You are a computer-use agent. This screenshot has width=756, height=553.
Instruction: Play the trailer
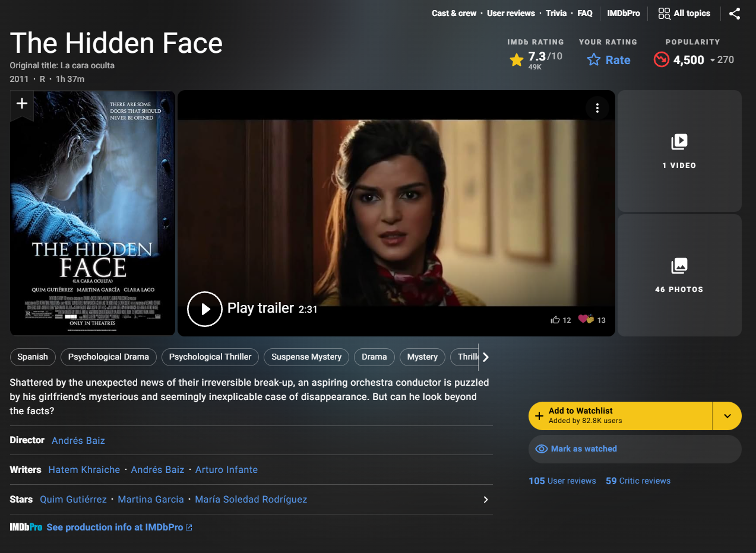[x=205, y=309]
